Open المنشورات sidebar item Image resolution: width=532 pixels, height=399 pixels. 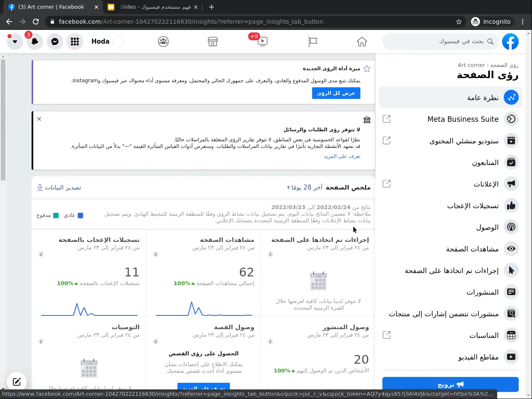click(x=451, y=292)
